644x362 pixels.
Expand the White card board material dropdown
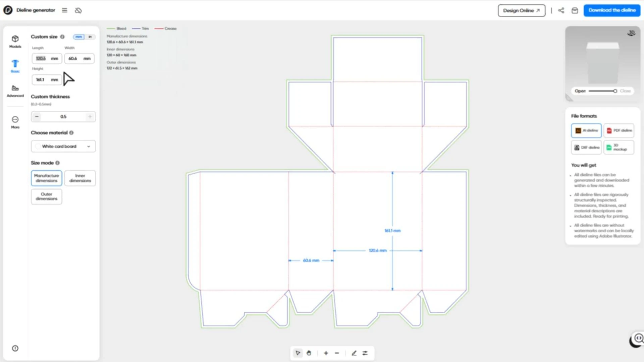click(63, 146)
